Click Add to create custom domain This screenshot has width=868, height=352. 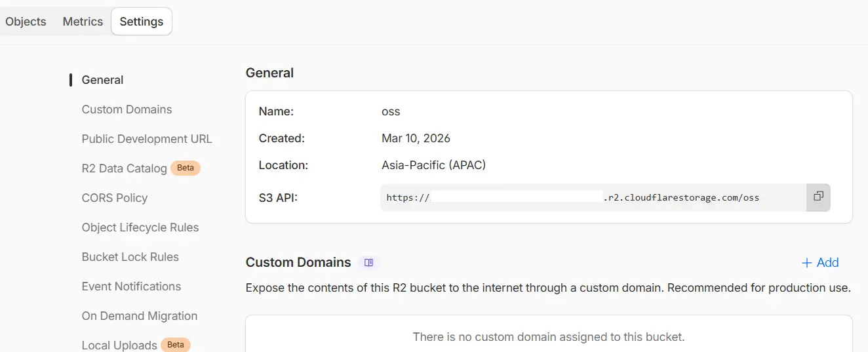coord(820,263)
